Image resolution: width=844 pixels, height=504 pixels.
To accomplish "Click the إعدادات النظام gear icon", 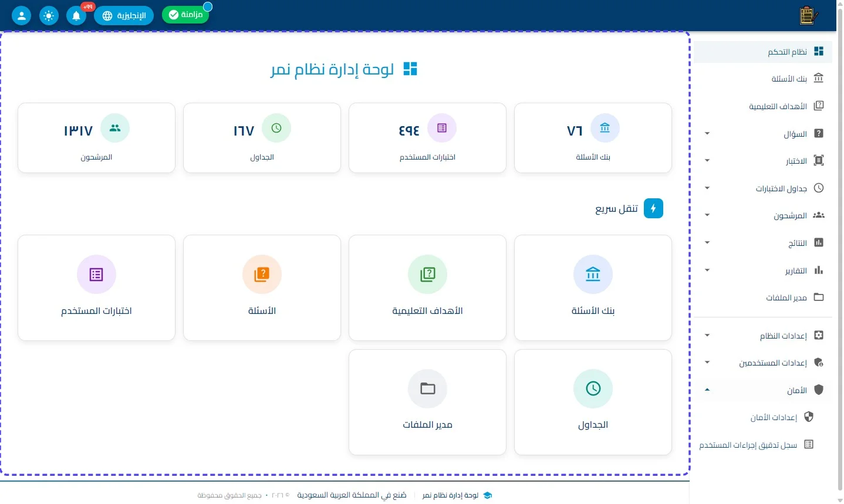I will [x=819, y=336].
